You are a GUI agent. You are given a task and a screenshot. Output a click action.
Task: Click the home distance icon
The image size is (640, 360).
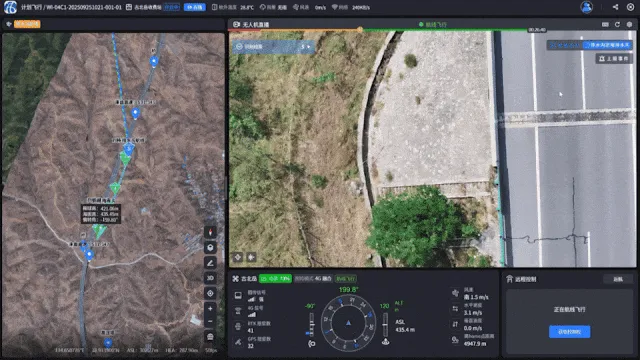tap(455, 340)
